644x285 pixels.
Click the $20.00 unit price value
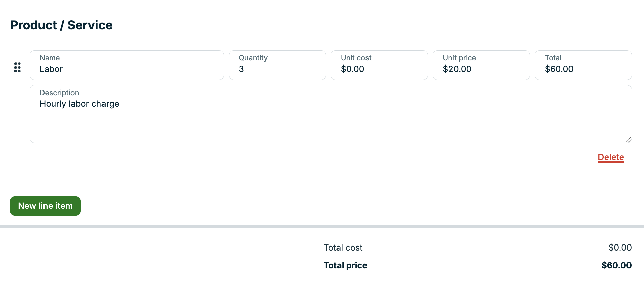point(457,69)
